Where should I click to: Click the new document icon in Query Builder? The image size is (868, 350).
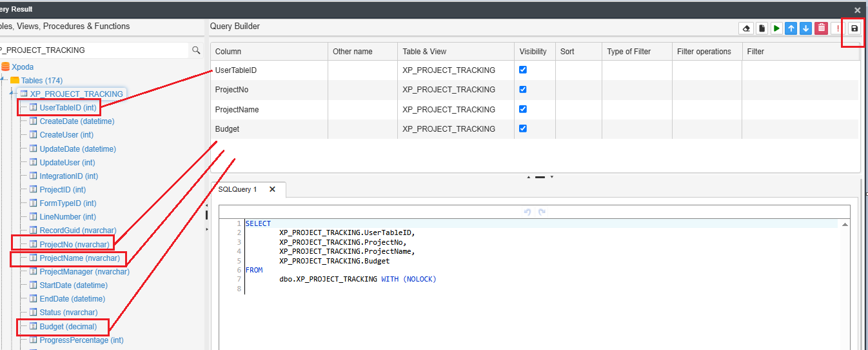tap(762, 28)
